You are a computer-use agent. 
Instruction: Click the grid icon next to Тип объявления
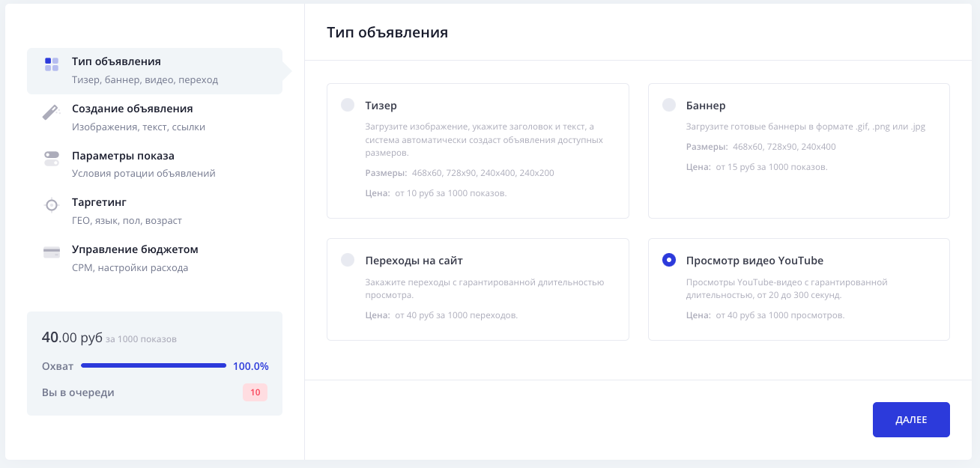click(52, 64)
